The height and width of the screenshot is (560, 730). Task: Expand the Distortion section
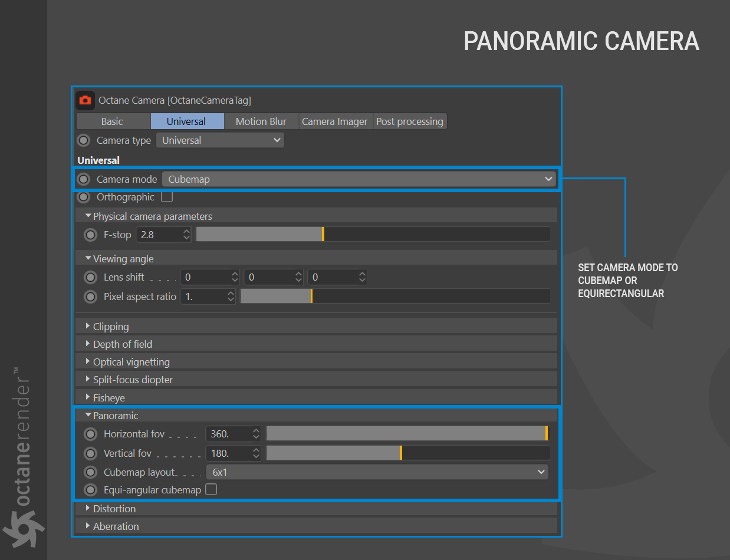317,508
